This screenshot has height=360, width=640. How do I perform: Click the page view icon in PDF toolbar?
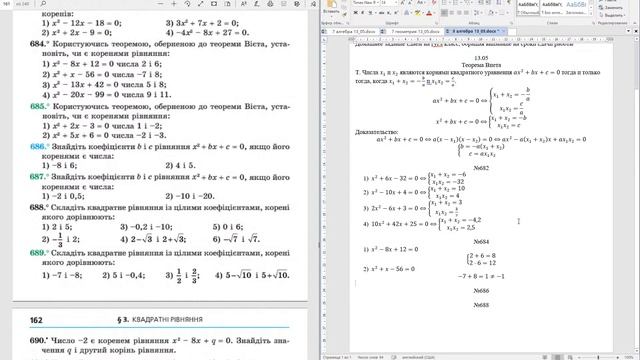pos(227,4)
